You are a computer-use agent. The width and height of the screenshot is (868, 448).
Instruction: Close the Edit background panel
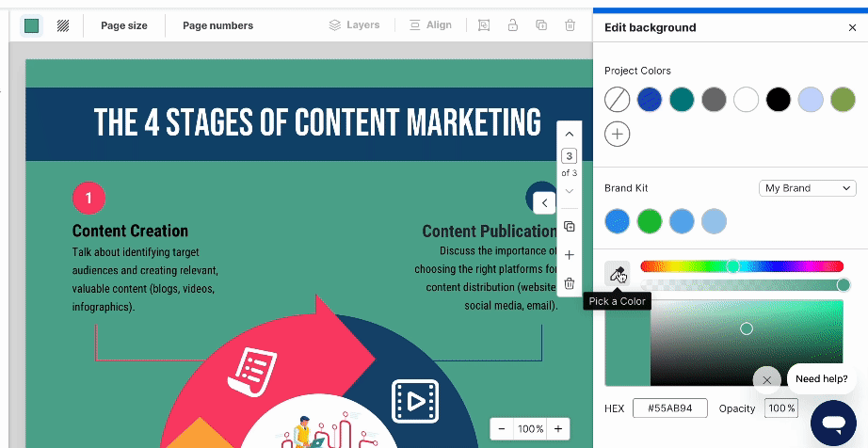coord(852,28)
